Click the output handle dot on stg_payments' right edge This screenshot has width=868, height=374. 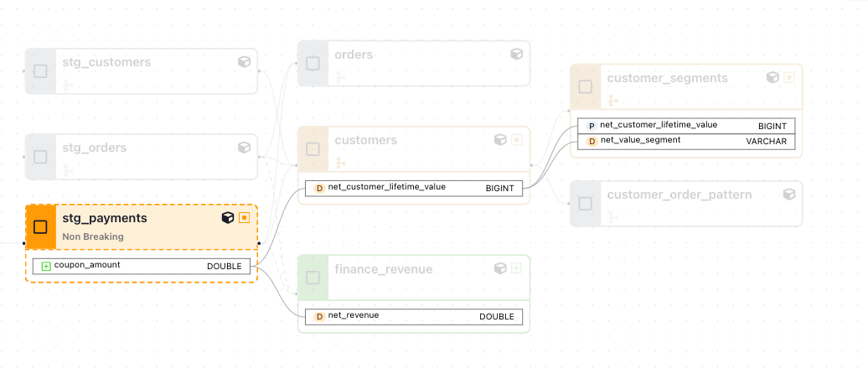pos(259,242)
